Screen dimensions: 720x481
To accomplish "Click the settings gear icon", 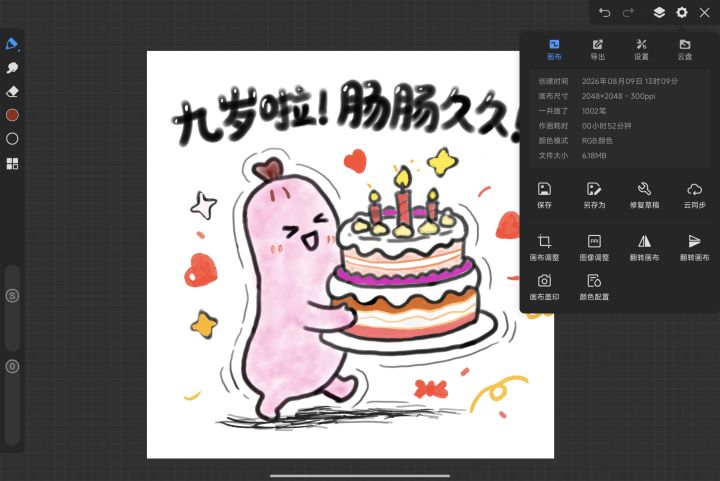I will pyautogui.click(x=682, y=12).
